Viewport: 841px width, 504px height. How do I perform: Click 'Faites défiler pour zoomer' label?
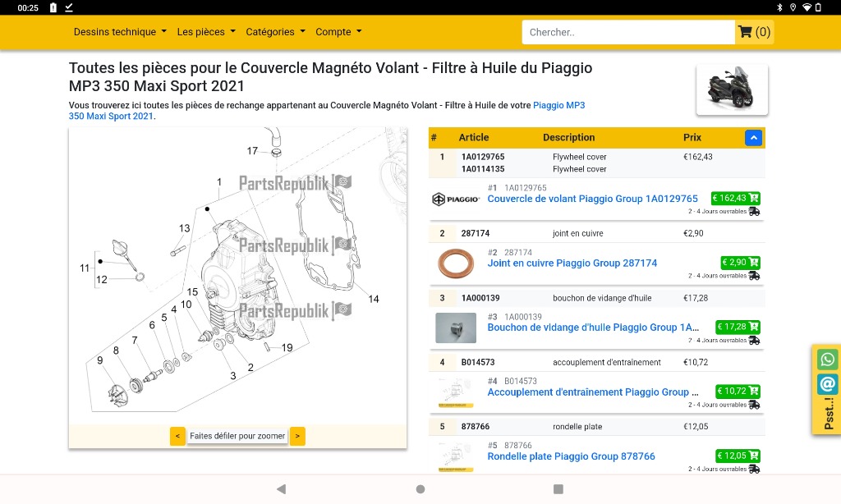click(237, 436)
